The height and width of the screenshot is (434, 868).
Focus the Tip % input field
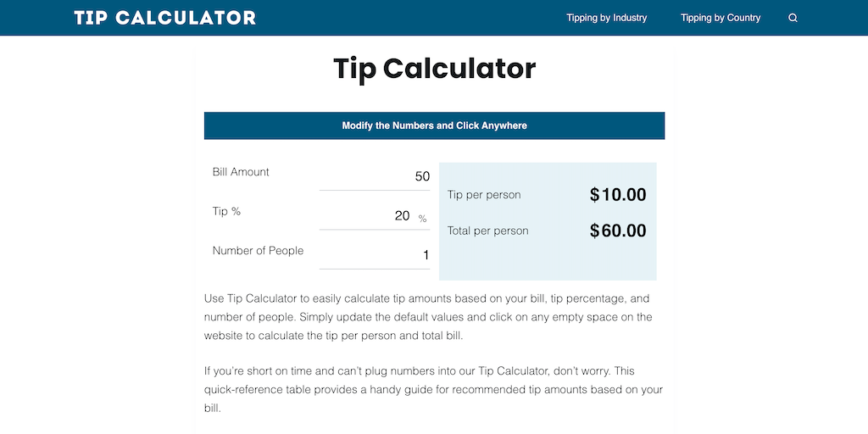pyautogui.click(x=366, y=216)
